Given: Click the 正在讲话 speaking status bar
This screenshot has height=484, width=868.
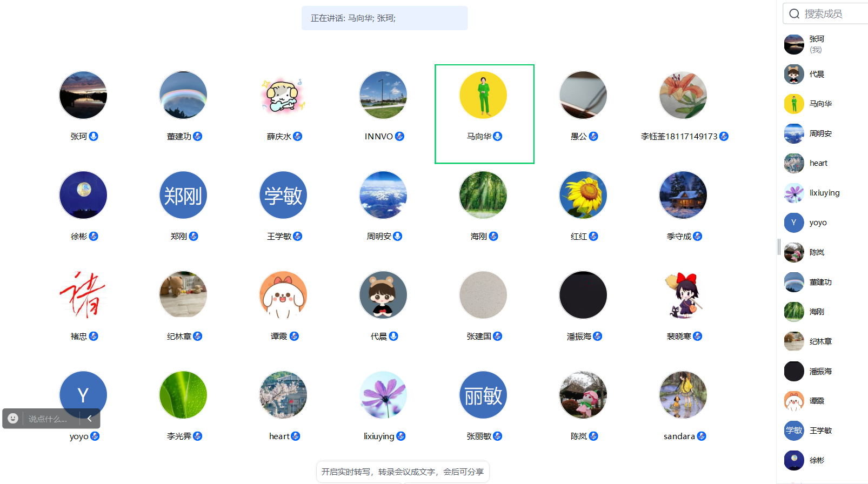Looking at the screenshot, I should (x=384, y=18).
